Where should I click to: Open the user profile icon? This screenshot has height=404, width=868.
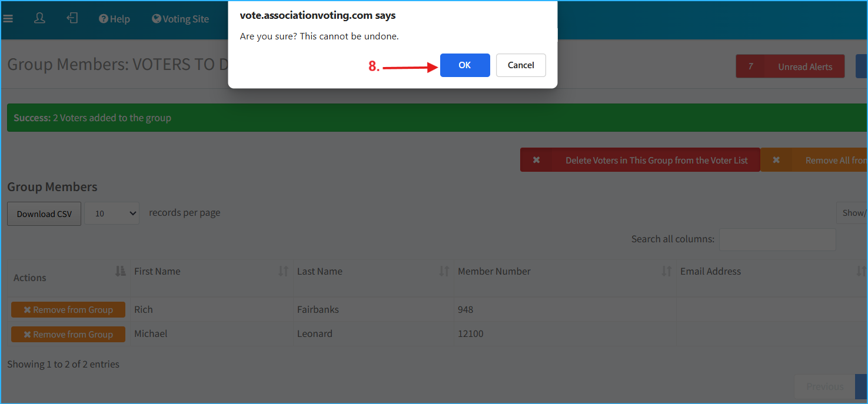tap(39, 19)
